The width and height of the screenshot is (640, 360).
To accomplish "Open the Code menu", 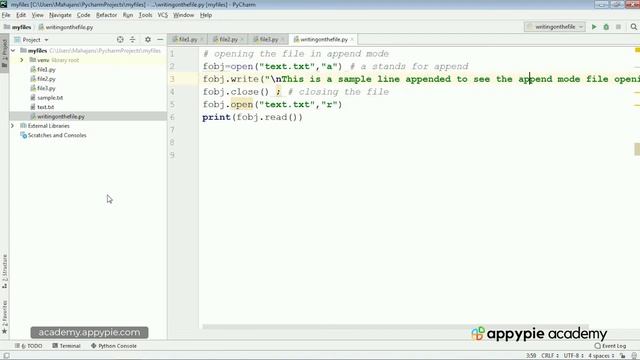I will [83, 15].
